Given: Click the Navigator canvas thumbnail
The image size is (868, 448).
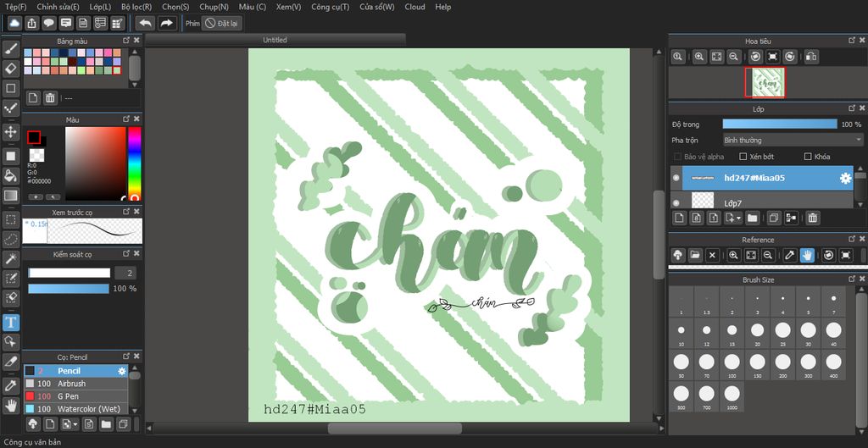Looking at the screenshot, I should coord(766,83).
